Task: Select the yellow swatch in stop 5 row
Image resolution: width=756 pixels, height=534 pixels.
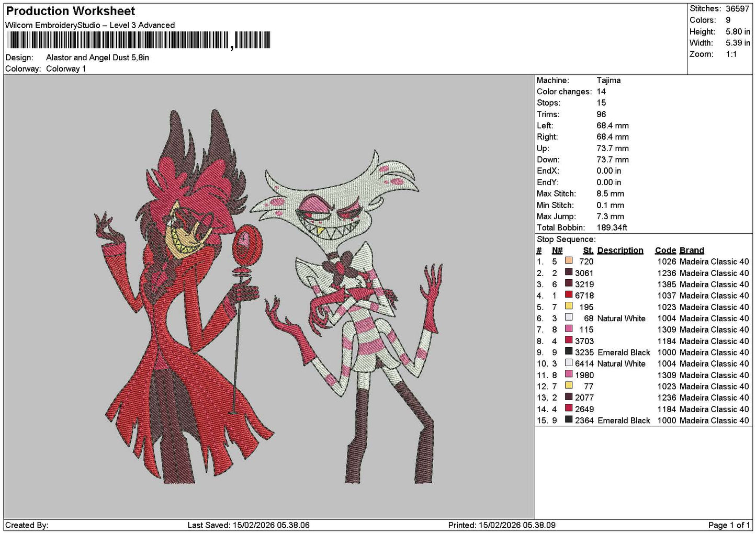Action: [x=569, y=306]
